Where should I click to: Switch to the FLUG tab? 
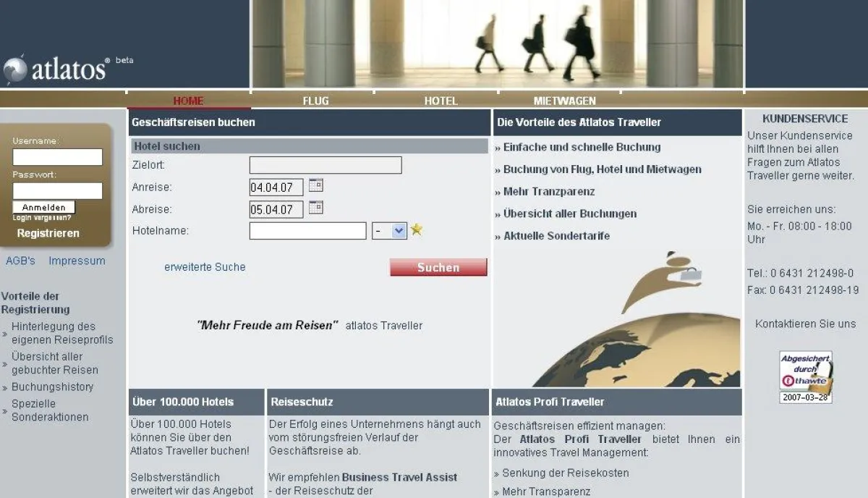tap(315, 101)
